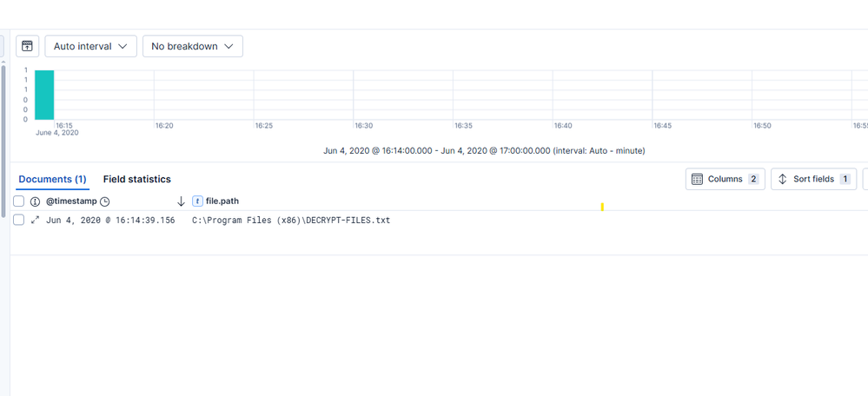Click the Sort fields button
The height and width of the screenshot is (396, 868).
point(813,179)
